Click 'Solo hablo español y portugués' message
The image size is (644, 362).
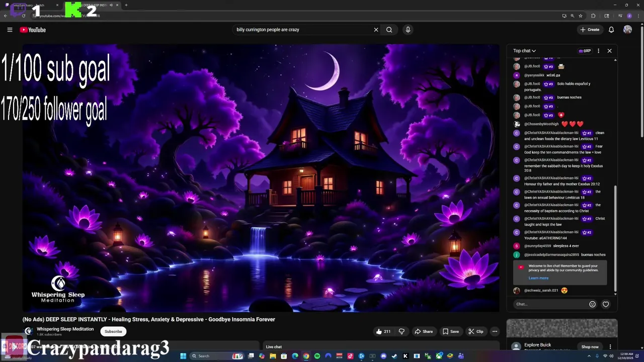(x=560, y=86)
